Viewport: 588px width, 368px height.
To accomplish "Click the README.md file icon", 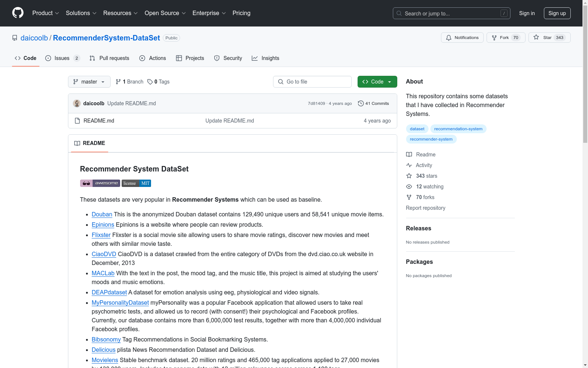I will (x=77, y=121).
